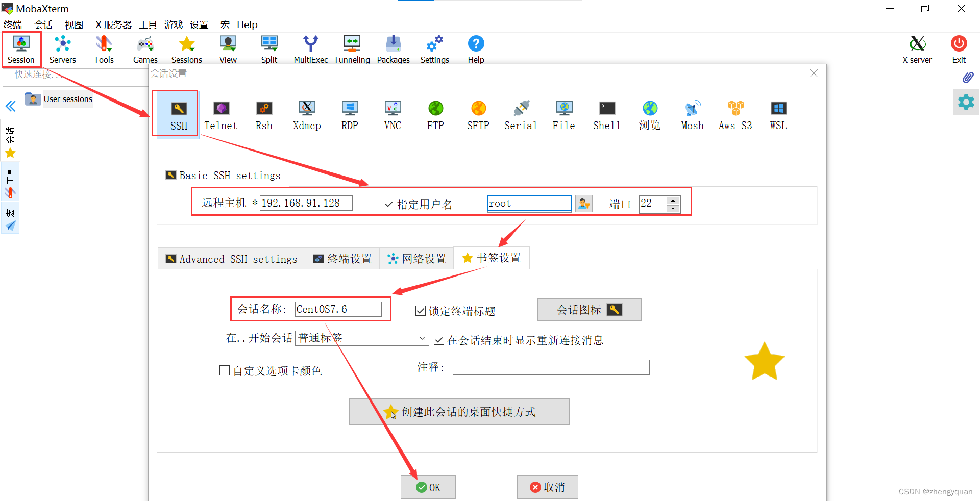The image size is (980, 501).
Task: Select the SSH session type
Action: pyautogui.click(x=179, y=115)
